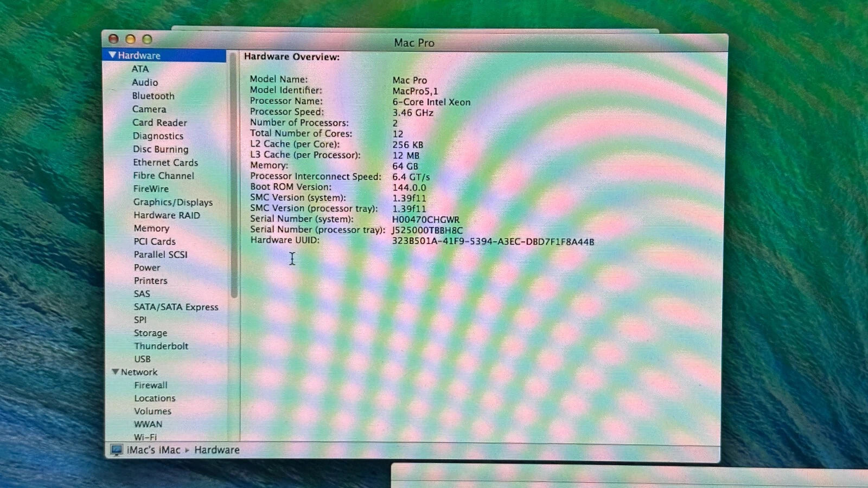Open the Fibre Channel section
Viewport: 868px width, 488px height.
coord(163,176)
